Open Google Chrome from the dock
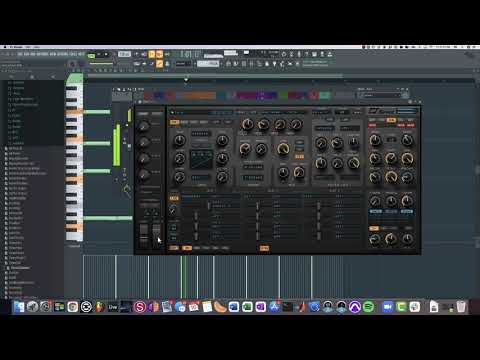Viewport: 480px width, 360px height. coord(72,307)
